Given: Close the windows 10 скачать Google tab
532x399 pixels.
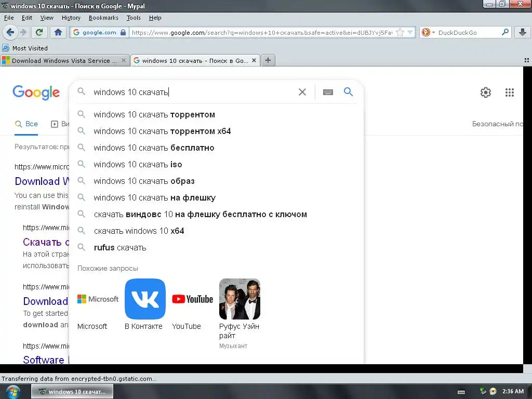Looking at the screenshot, I should tap(254, 60).
